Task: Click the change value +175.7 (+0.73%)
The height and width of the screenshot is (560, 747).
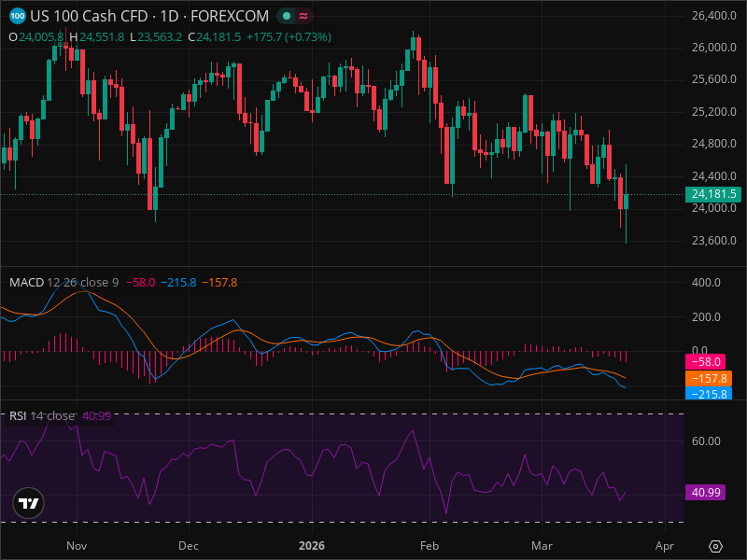Action: tap(289, 37)
